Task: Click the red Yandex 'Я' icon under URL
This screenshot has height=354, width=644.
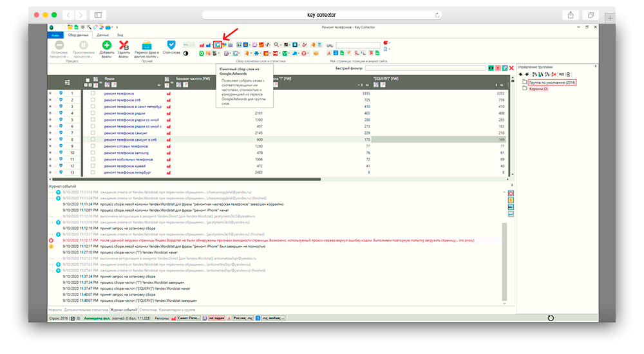Action: (x=372, y=53)
